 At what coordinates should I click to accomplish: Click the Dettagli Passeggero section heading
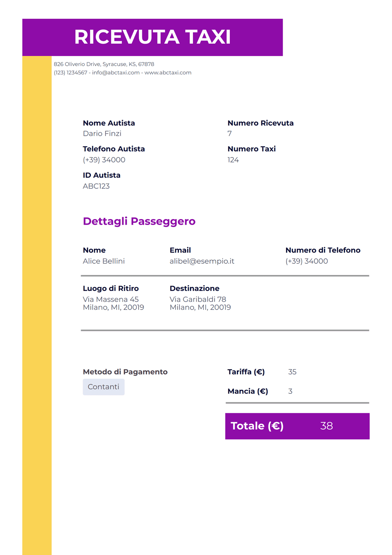coord(139,221)
